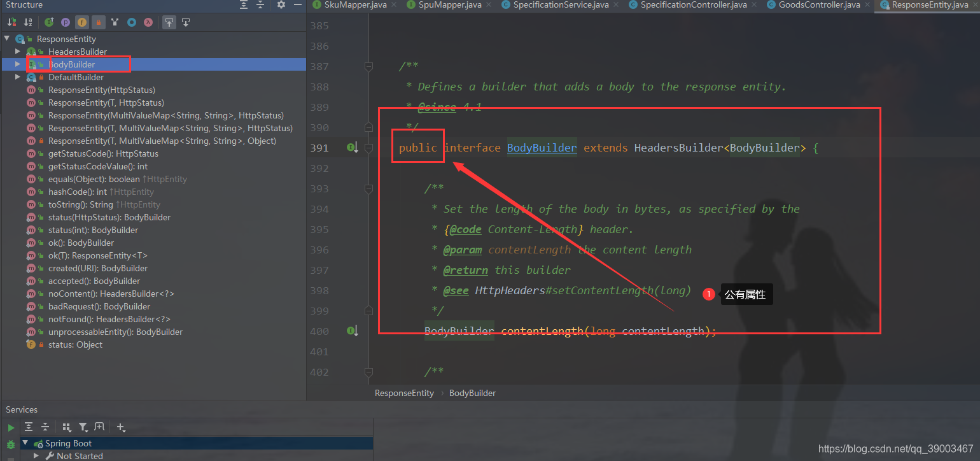Click ResponseEntity breadcrumb
Image resolution: width=980 pixels, height=461 pixels.
coord(404,393)
